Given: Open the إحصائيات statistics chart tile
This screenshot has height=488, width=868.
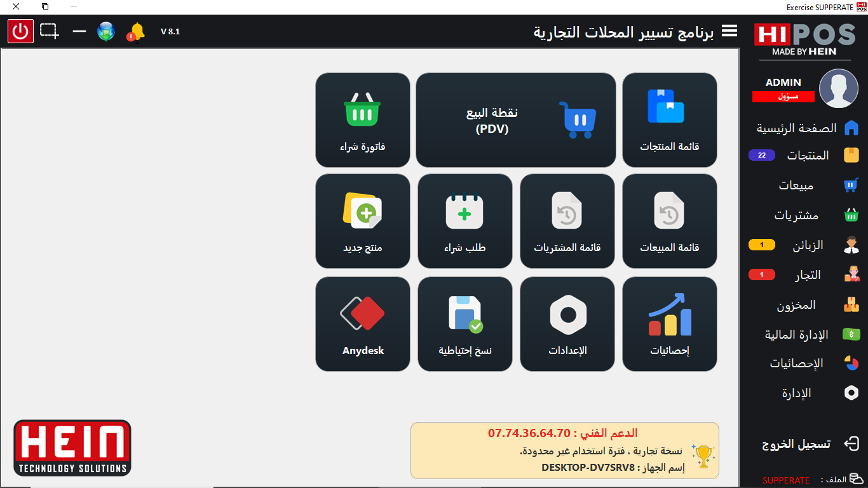Looking at the screenshot, I should (669, 323).
